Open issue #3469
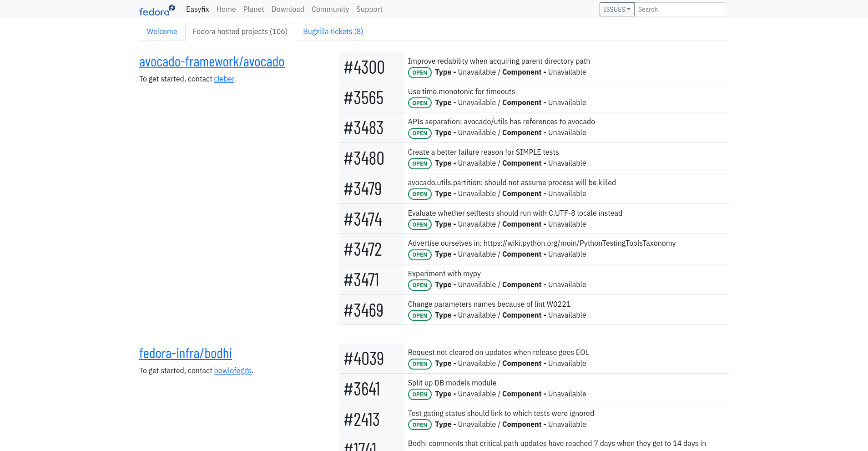The width and height of the screenshot is (868, 451). pyautogui.click(x=363, y=310)
